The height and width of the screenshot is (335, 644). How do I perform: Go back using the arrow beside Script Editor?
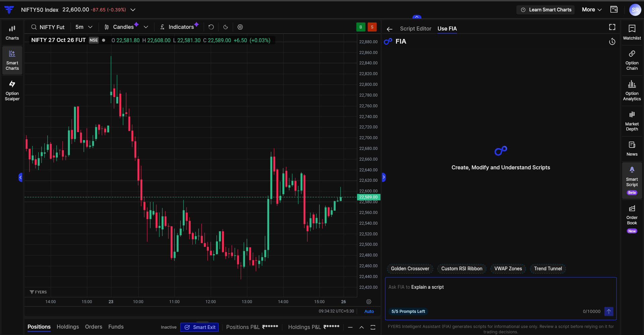(389, 29)
